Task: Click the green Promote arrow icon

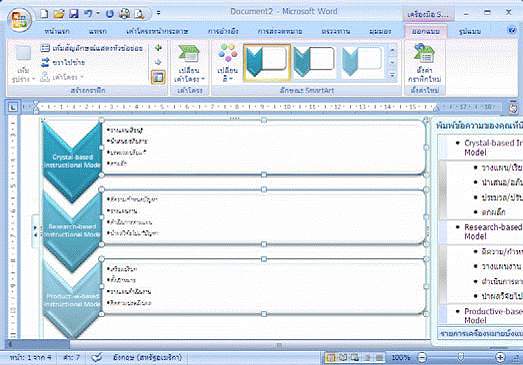Action: (x=158, y=48)
